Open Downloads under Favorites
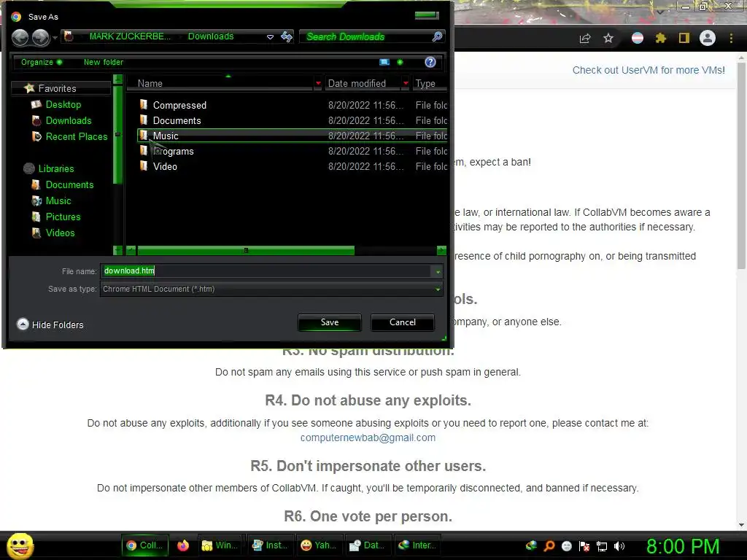 click(68, 120)
